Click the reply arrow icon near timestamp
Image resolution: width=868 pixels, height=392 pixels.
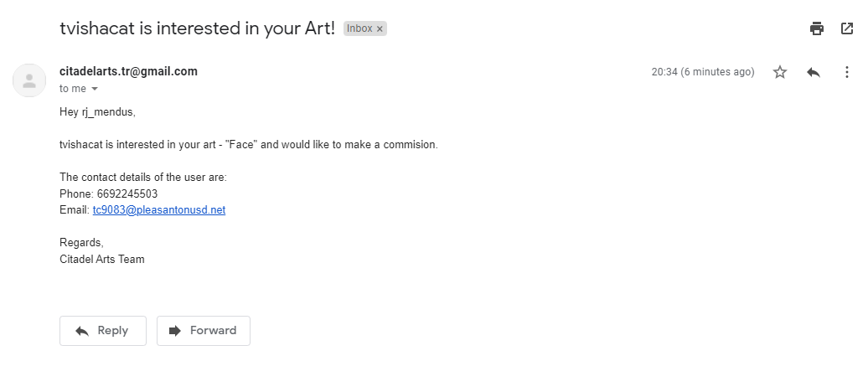[x=813, y=72]
